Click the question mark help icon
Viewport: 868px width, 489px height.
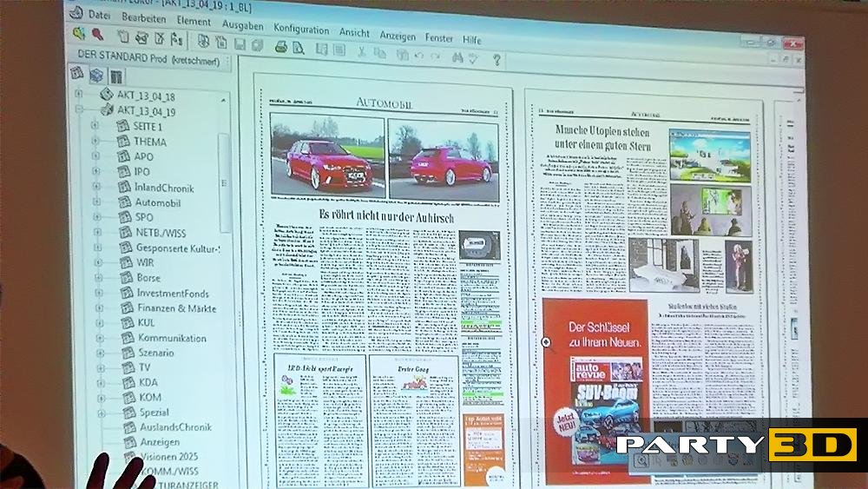pyautogui.click(x=497, y=60)
